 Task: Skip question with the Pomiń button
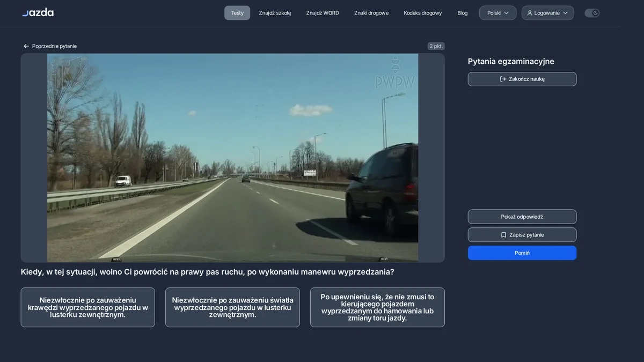click(x=522, y=253)
